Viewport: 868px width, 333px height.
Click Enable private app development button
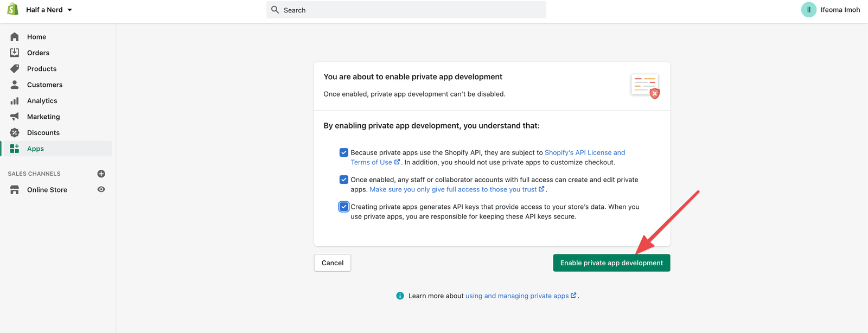(611, 263)
